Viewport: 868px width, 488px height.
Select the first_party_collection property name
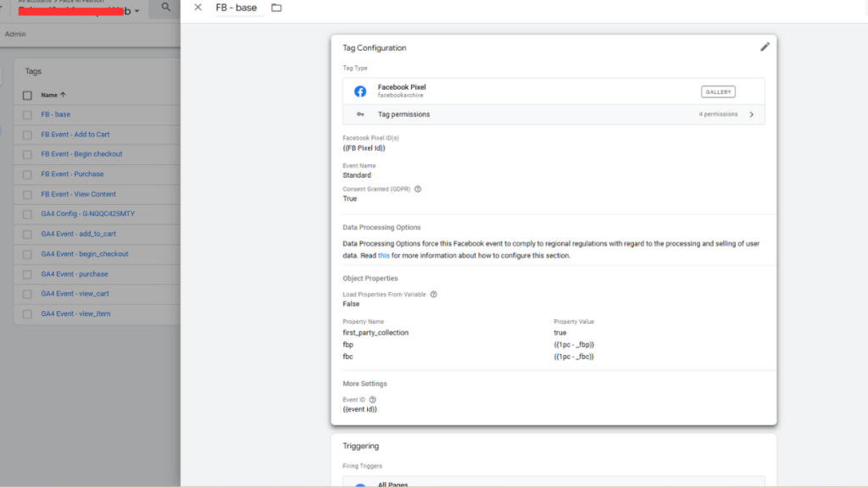tap(376, 332)
